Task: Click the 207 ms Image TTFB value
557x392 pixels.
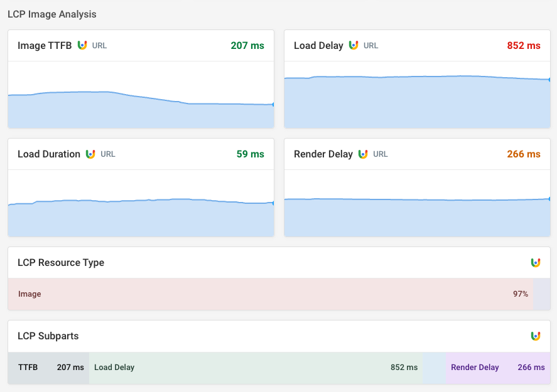Action: (247, 46)
